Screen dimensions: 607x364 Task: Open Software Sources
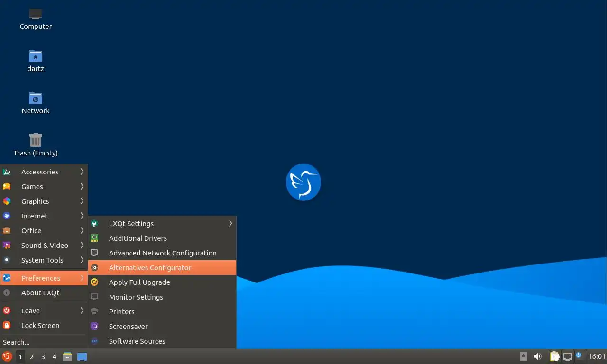tap(162, 341)
